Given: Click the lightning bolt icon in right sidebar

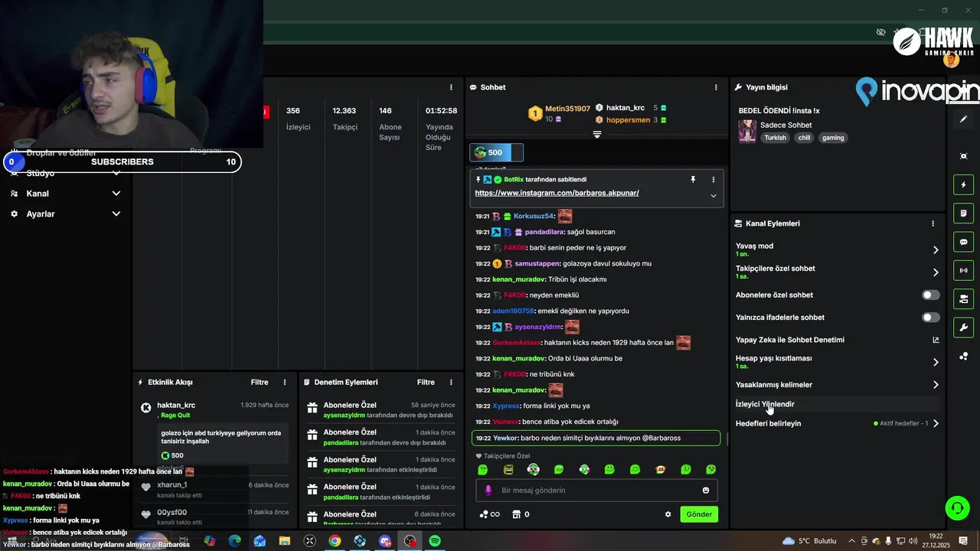Looking at the screenshot, I should coord(963,184).
